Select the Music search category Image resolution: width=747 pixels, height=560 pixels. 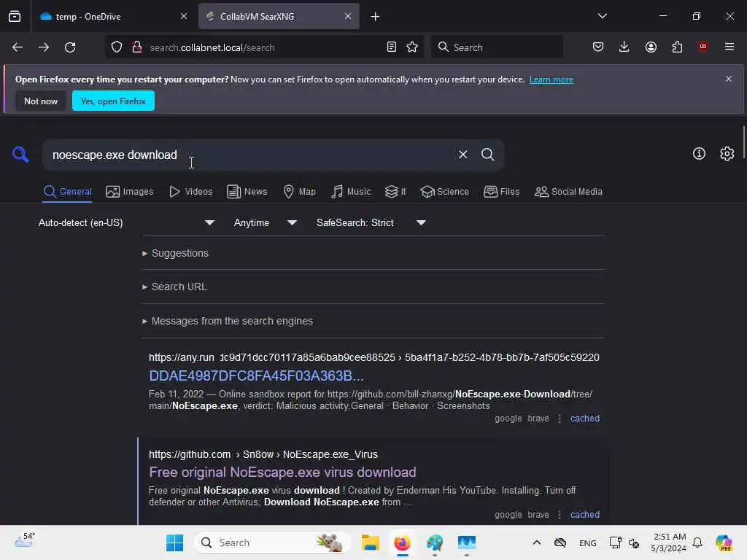pos(351,192)
